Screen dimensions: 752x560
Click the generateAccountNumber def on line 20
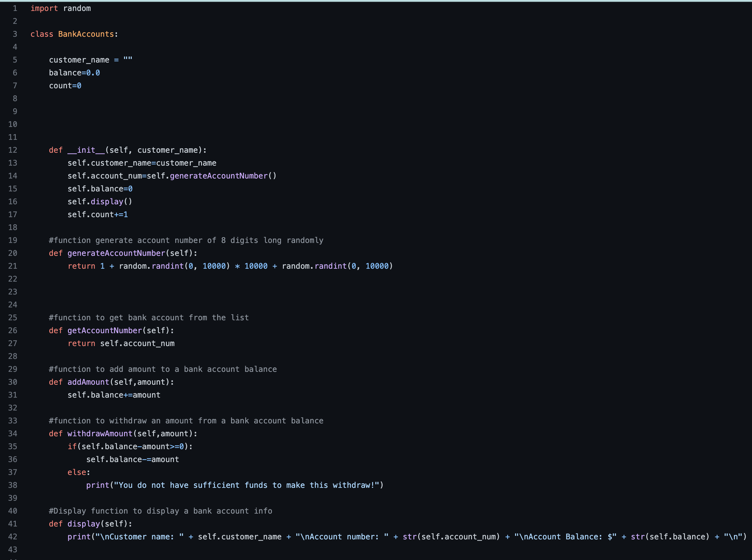(x=116, y=253)
